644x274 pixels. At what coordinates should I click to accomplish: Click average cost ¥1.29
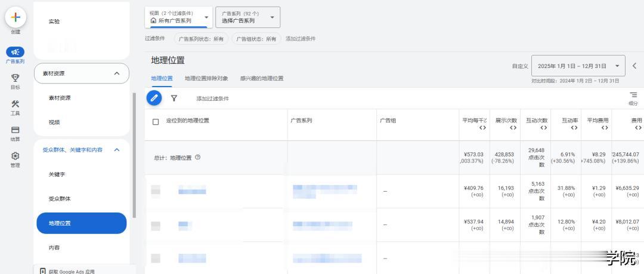coord(599,188)
